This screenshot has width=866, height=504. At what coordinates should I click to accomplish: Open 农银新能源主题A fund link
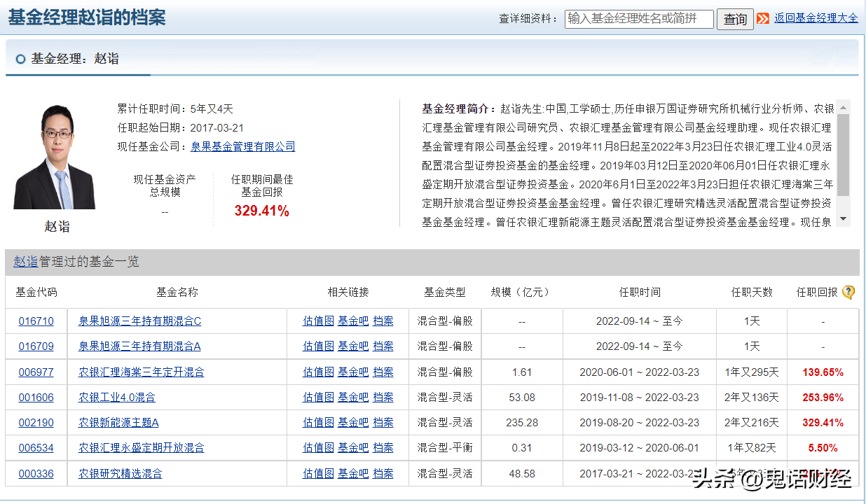tap(118, 423)
